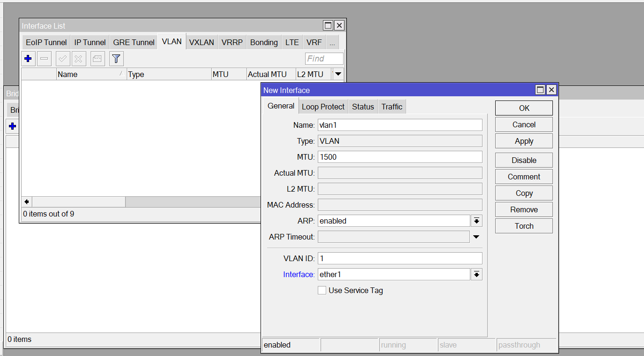Click the Interface field showing ether1

(394, 274)
